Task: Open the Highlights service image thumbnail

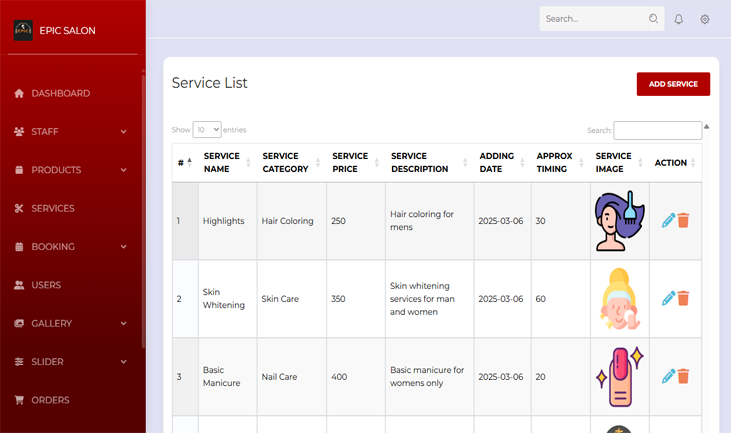Action: tap(618, 221)
